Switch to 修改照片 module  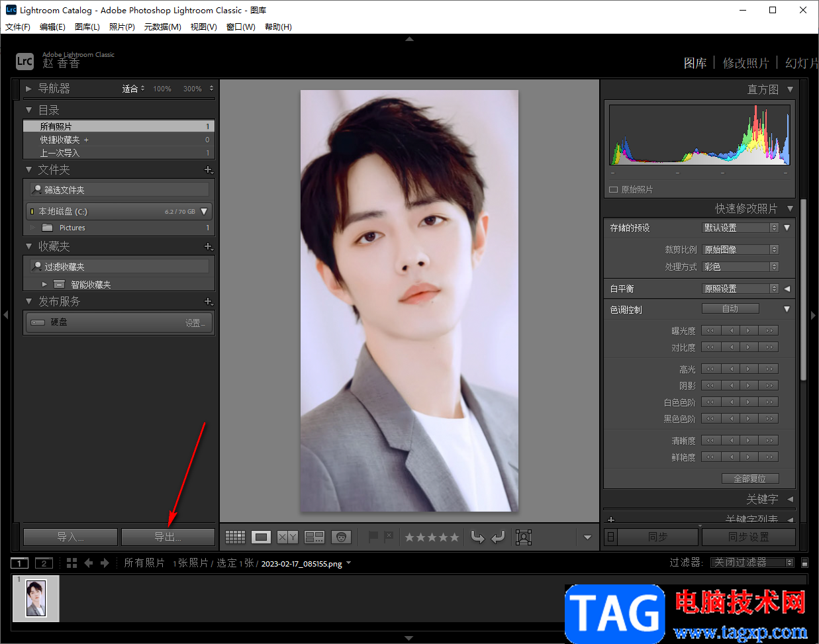pos(746,63)
